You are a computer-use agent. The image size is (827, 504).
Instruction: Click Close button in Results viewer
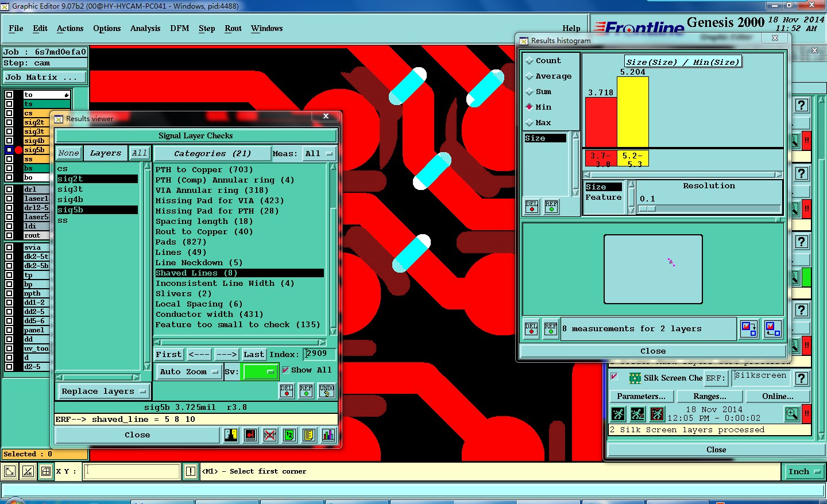[x=138, y=435]
